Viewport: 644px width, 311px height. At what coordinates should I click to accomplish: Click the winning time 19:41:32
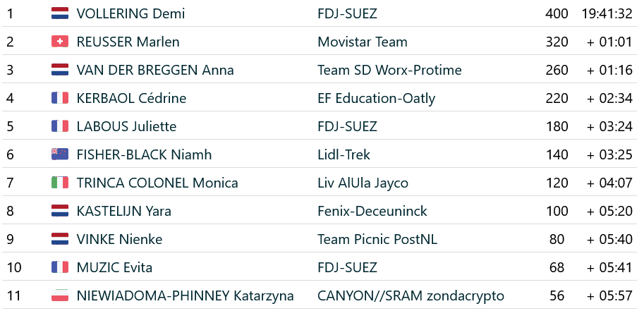click(x=607, y=13)
